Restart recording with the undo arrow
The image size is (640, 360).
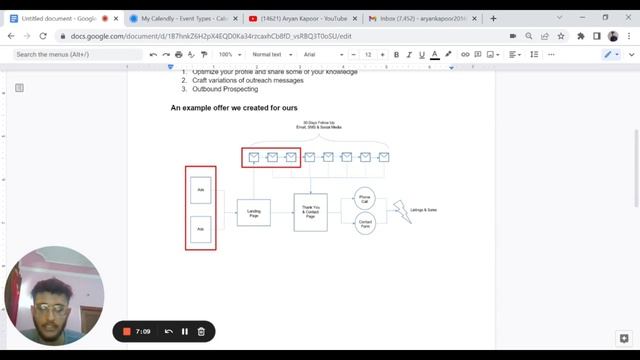[169, 331]
